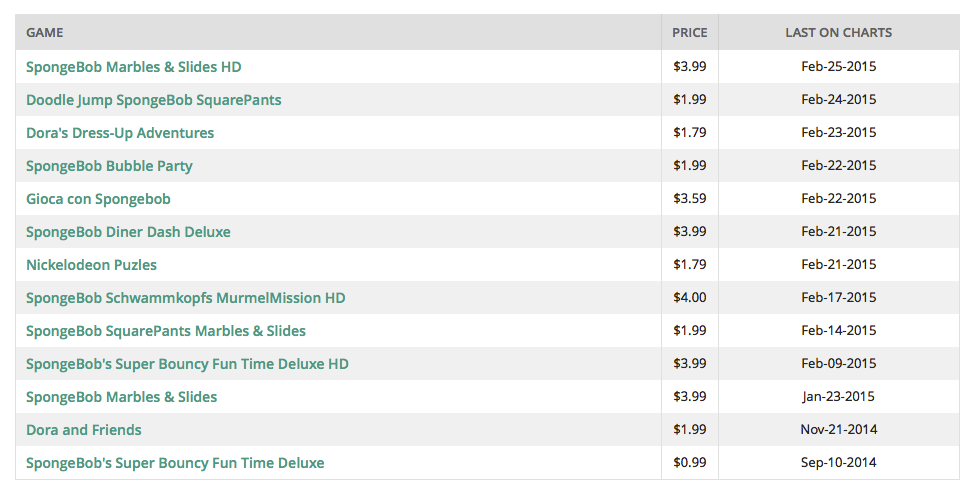This screenshot has width=977, height=492.
Task: Click Dora's Dress-Up Adventures game link
Action: pos(120,133)
